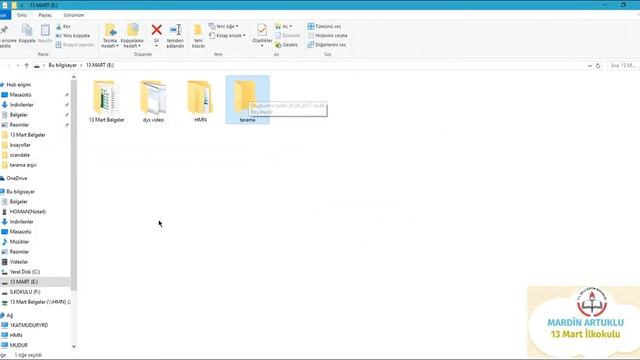The height and width of the screenshot is (360, 640).
Task: Select the Ağ network node
Action: pos(9,316)
